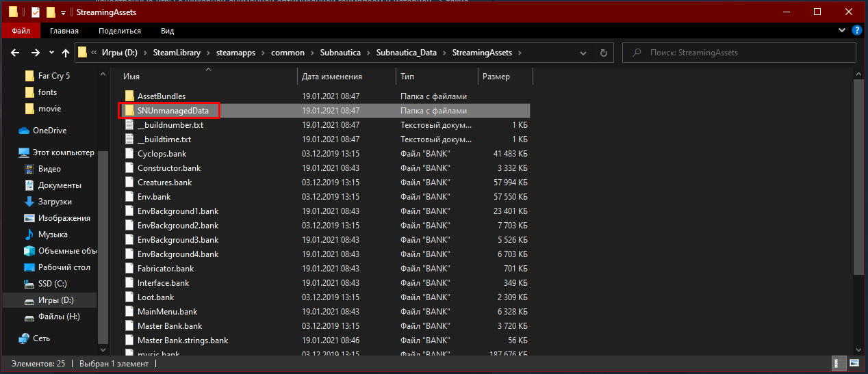Screen dimensions: 868x374
Task: Open Сеть in the navigation pane
Action: tap(41, 338)
